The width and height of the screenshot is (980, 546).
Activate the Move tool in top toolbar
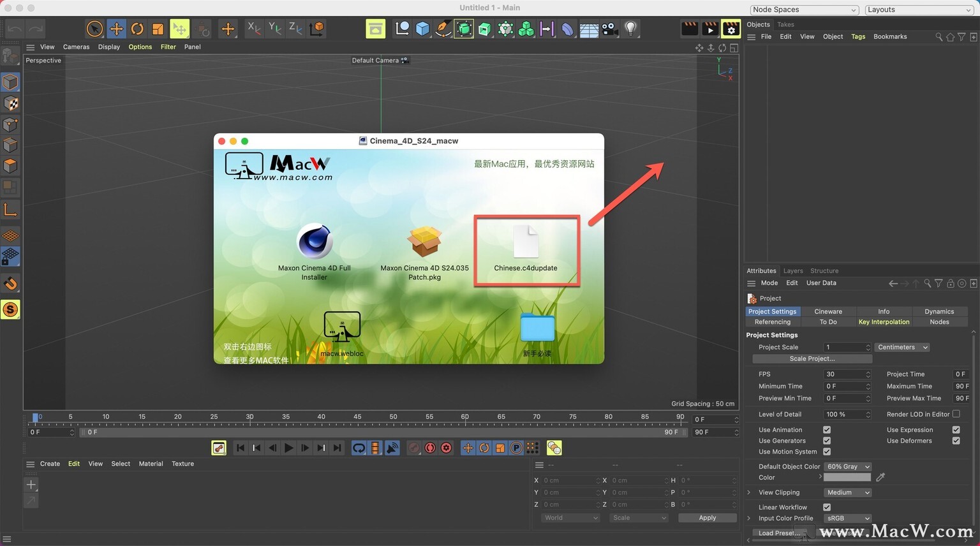116,29
